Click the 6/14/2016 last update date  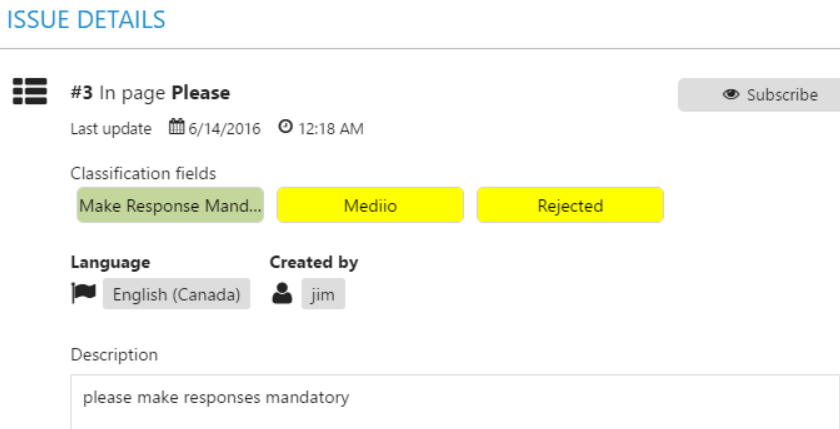(224, 129)
